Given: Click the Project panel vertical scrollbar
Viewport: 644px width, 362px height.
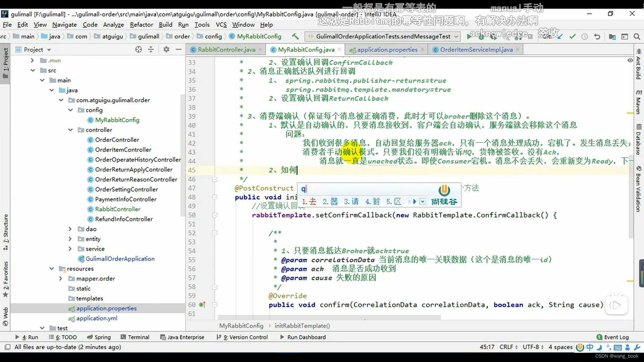Looking at the screenshot, I should [183, 156].
